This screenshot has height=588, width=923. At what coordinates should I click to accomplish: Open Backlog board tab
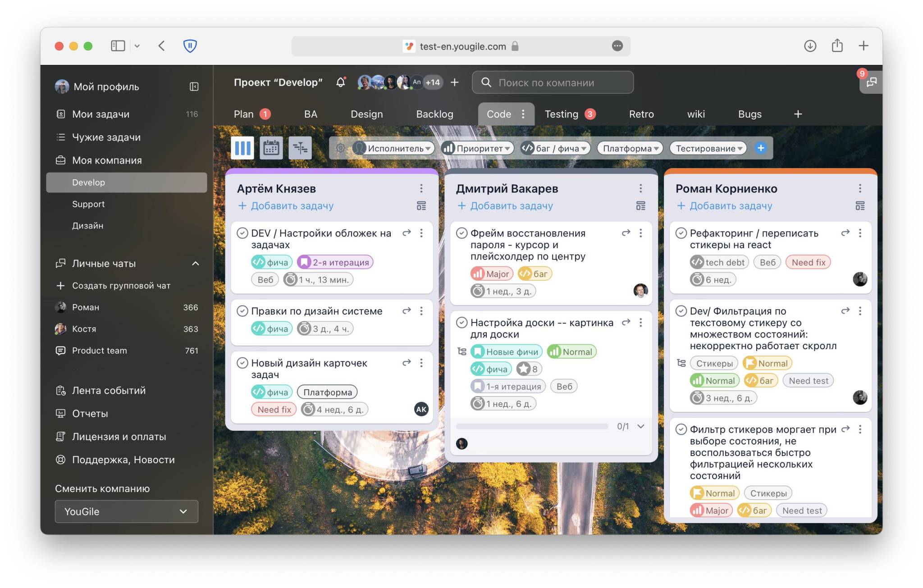[x=434, y=114]
